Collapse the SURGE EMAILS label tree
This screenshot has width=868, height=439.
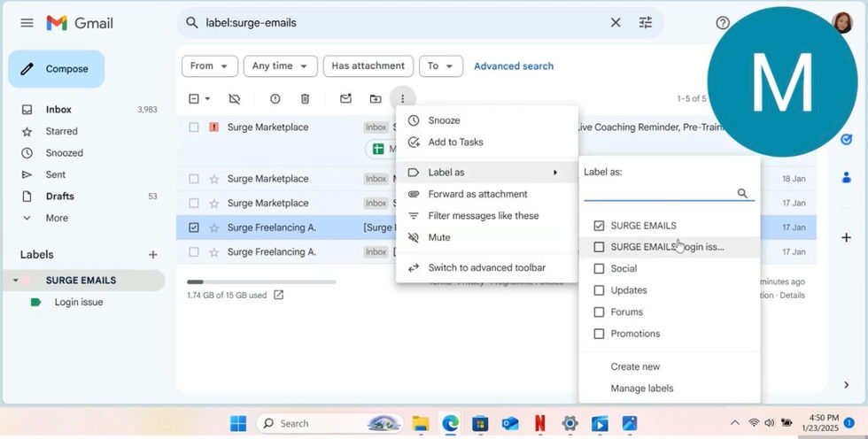[x=16, y=281]
